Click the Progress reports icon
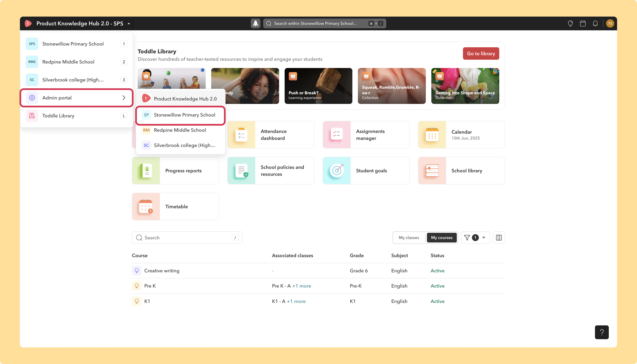 click(146, 171)
